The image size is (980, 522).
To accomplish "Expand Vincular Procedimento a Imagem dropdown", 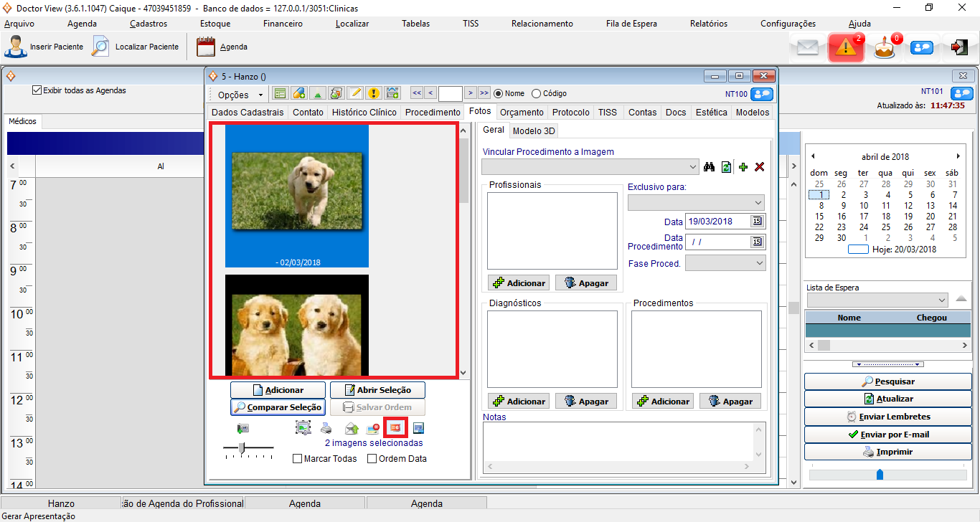I will [x=692, y=167].
